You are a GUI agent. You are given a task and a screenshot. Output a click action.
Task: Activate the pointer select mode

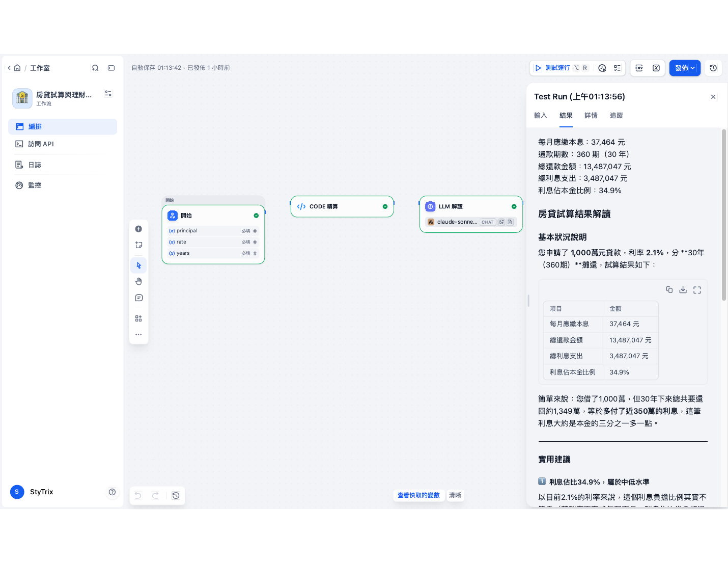click(138, 265)
